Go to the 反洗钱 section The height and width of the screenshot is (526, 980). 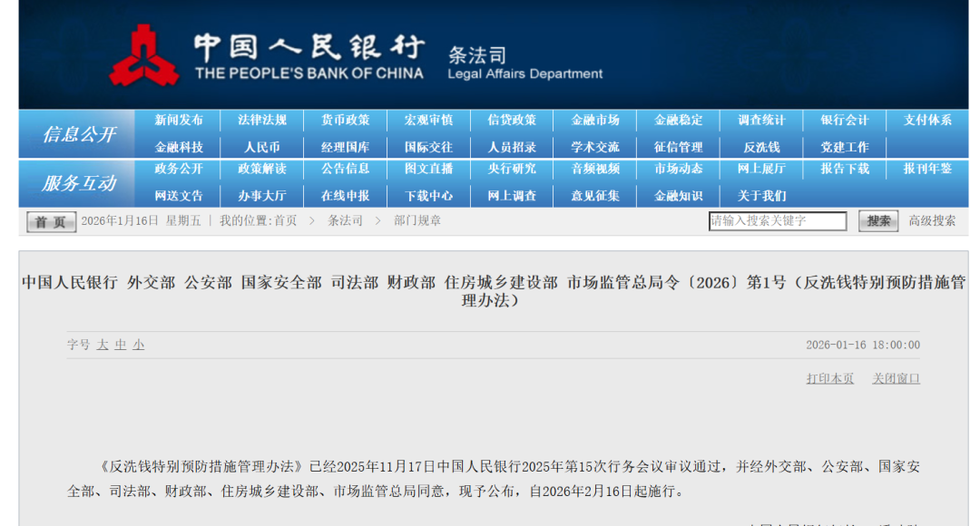pos(761,147)
